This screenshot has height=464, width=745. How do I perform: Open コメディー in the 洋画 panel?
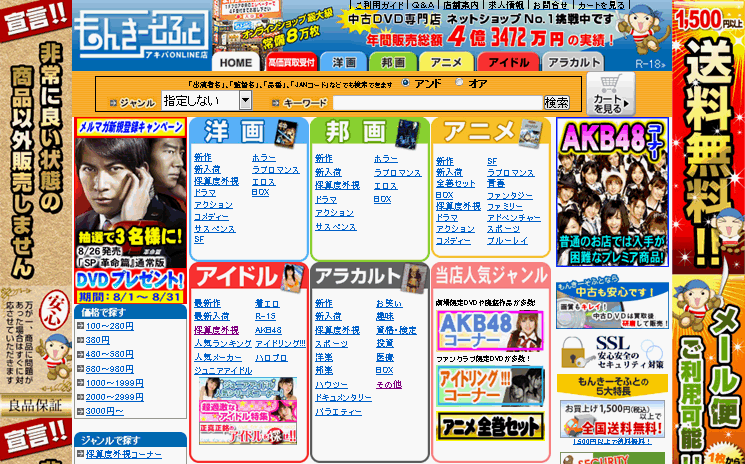[211, 217]
